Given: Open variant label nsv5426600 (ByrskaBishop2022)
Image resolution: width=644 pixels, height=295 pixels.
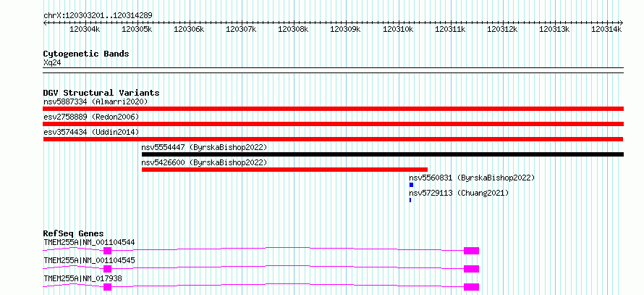Looking at the screenshot, I should click(x=204, y=162).
